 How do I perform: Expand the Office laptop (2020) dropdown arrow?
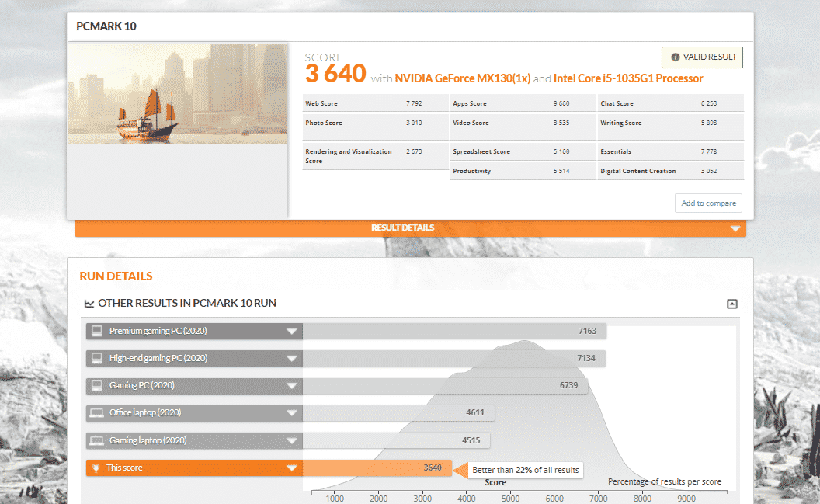(x=292, y=413)
